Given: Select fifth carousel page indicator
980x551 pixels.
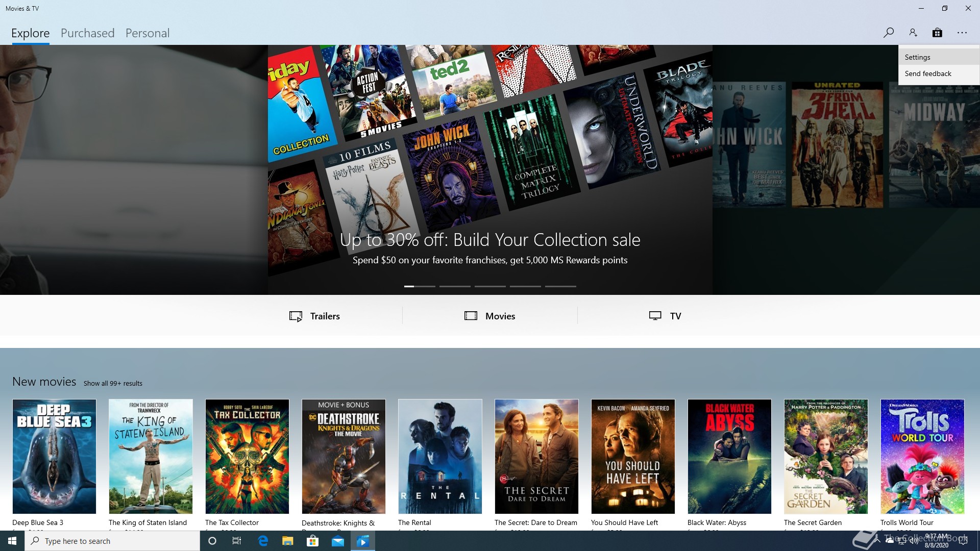Looking at the screenshot, I should 560,286.
